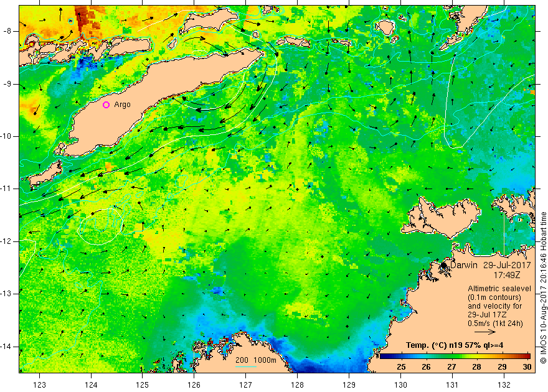Screen dimensions: 548x392
Task: Click the IMOS copyright vertical text
Action: pyautogui.click(x=544, y=288)
